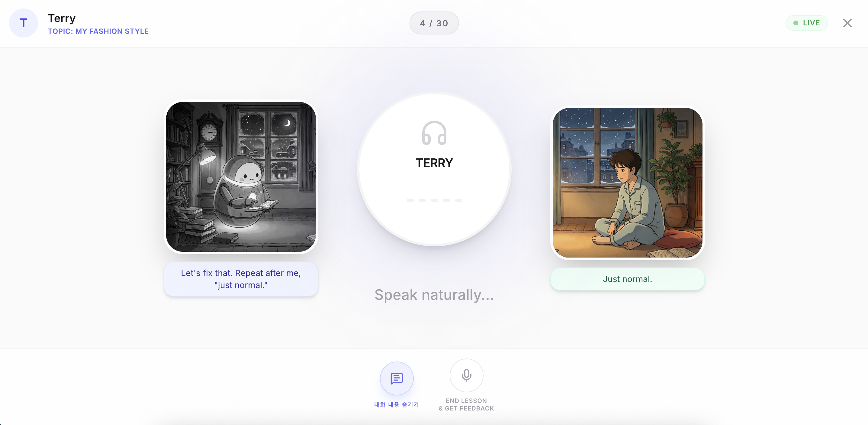Image resolution: width=868 pixels, height=425 pixels.
Task: Close the lesson with the X
Action: [847, 23]
